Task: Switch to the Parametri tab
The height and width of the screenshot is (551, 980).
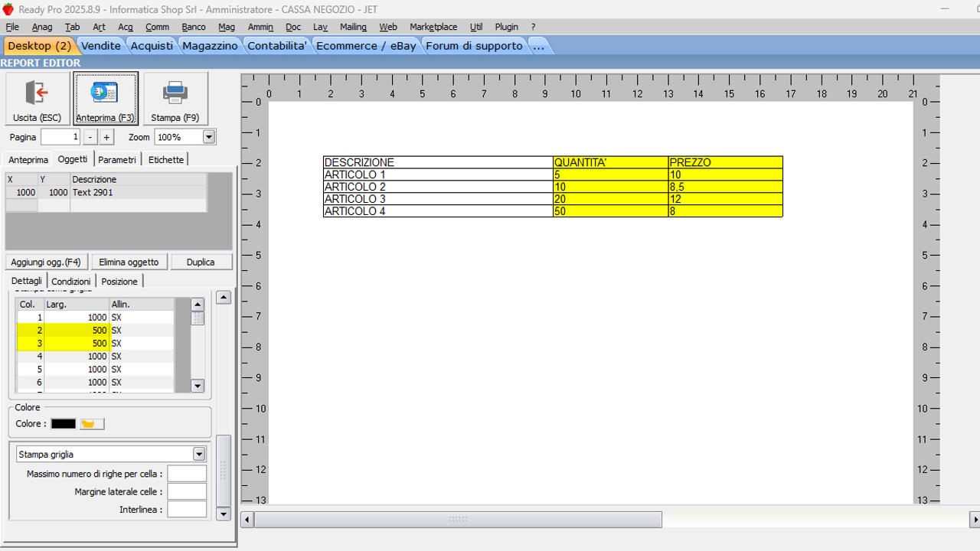Action: pos(117,159)
